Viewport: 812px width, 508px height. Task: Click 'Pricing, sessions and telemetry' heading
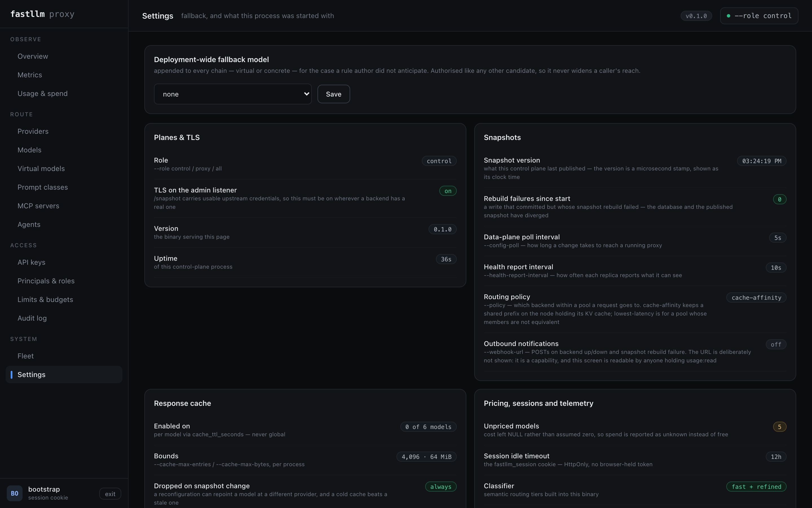point(538,403)
